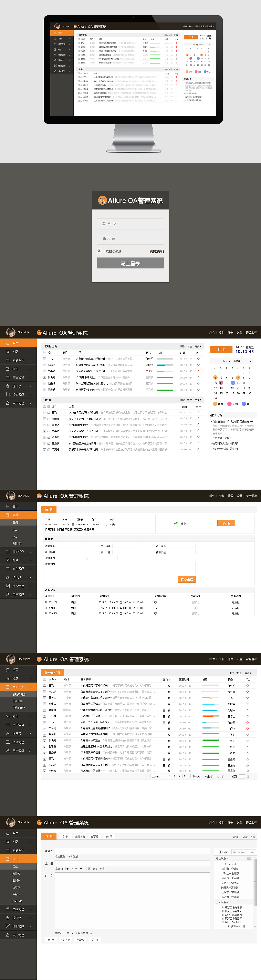The height and width of the screenshot is (980, 261).
Task: On home dashboard, click 首页 sidebar icon
Action: (8, 343)
